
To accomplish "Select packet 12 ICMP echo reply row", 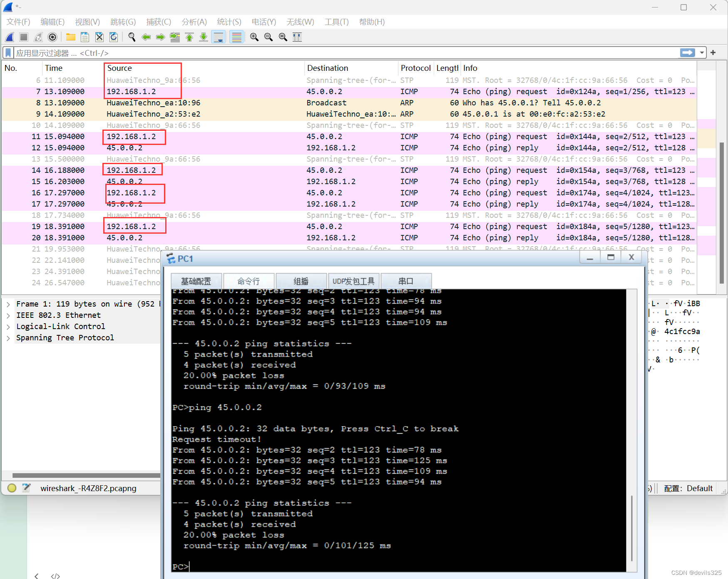I will coord(349,148).
